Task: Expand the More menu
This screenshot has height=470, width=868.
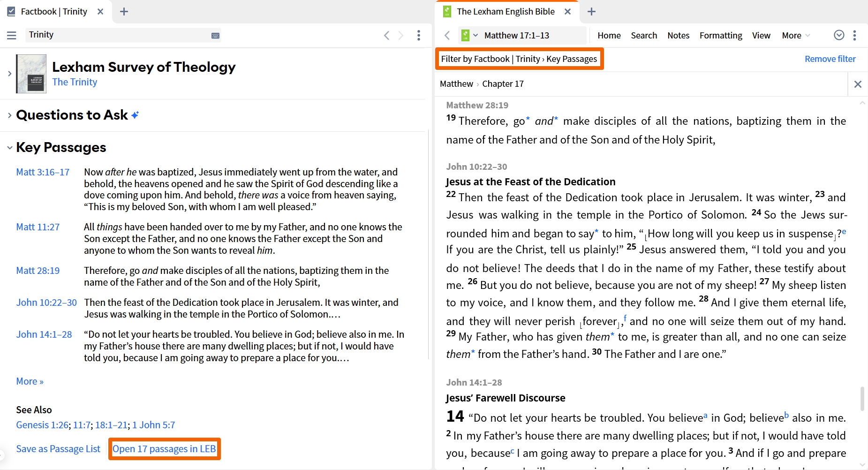Action: point(796,35)
